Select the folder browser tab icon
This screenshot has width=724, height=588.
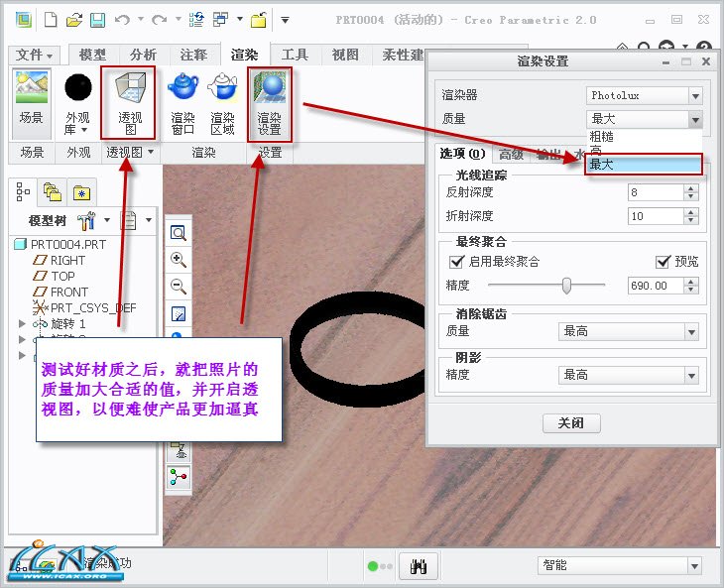tap(52, 191)
